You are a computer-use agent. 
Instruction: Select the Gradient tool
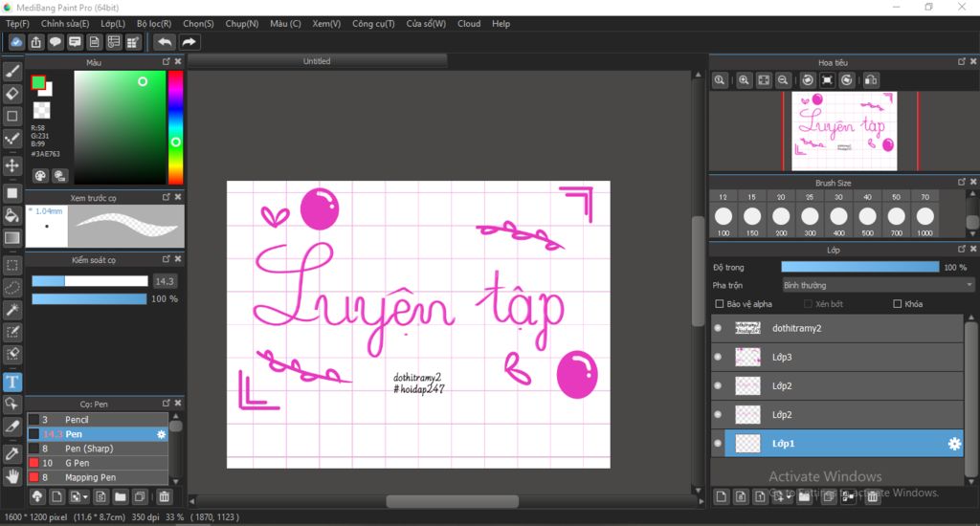pos(11,238)
